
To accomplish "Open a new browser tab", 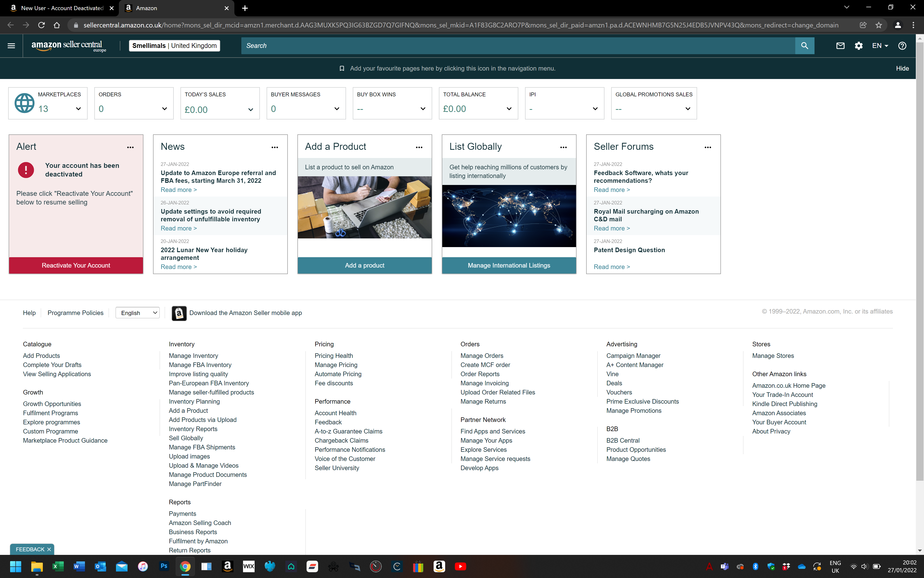I will click(x=245, y=8).
